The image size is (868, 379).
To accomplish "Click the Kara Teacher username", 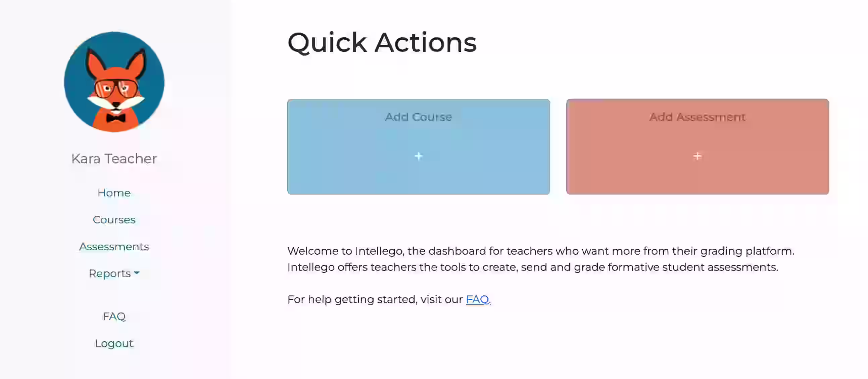I will tap(114, 159).
